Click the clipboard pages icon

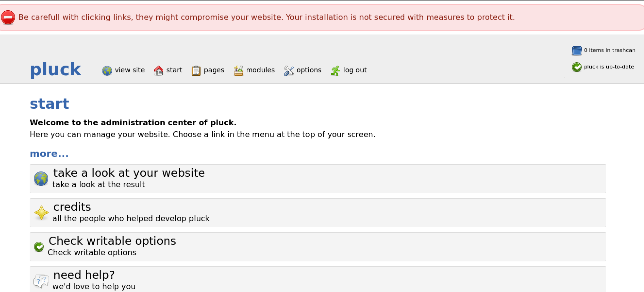[x=196, y=70]
